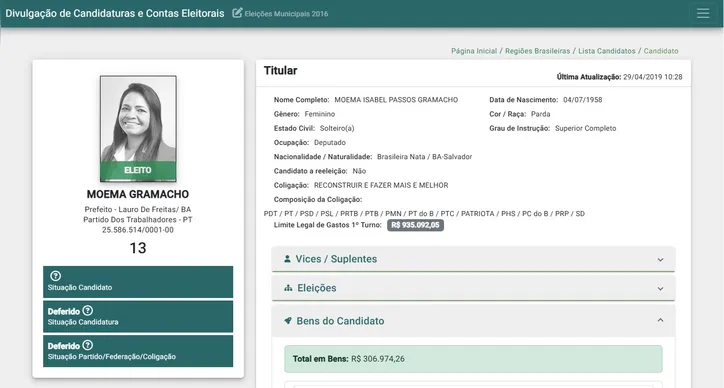Image resolution: width=724 pixels, height=388 pixels.
Task: Expand the Vices / Suplentes chevron
Action: (660, 260)
